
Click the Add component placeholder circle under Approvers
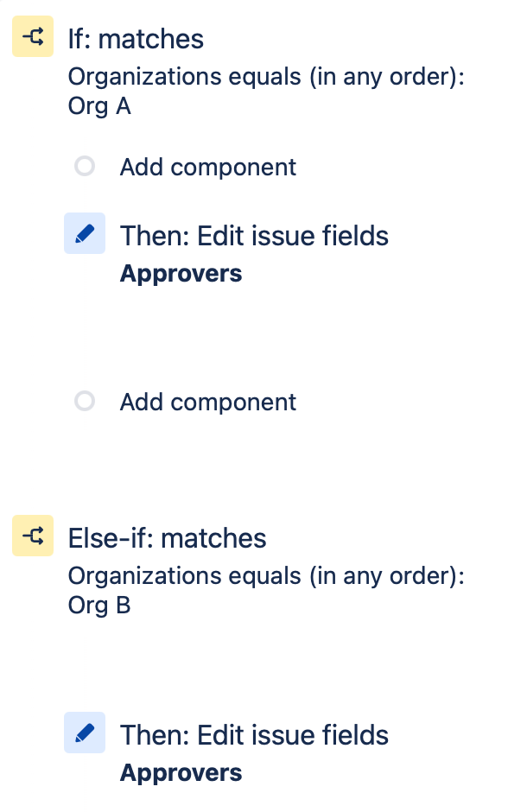84,401
